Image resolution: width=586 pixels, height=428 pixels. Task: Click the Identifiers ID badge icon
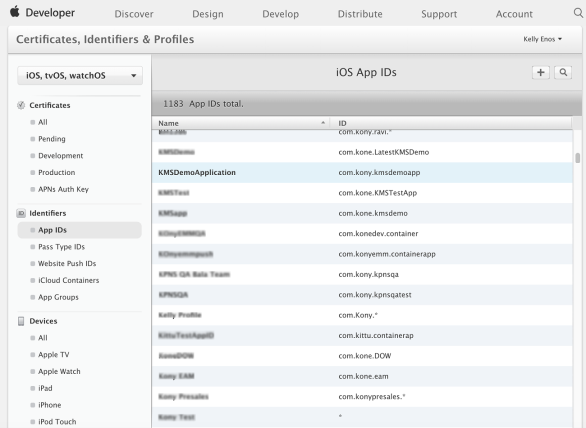click(x=21, y=213)
